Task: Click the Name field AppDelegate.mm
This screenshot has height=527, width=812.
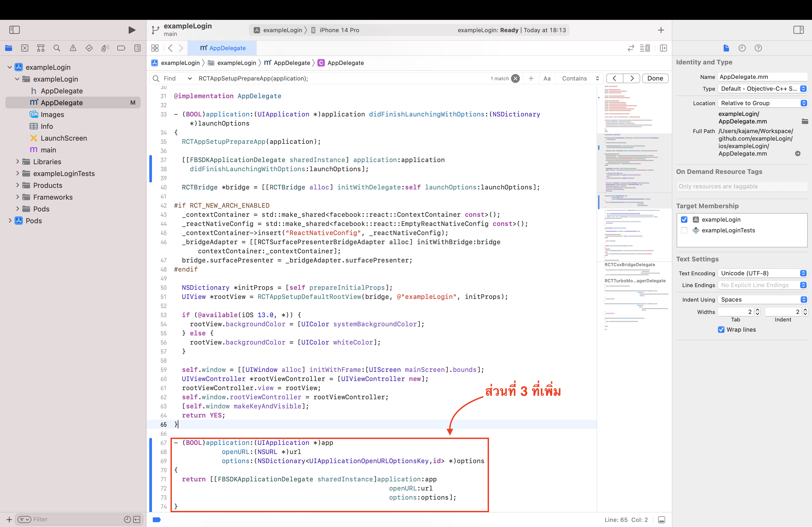Action: click(x=763, y=77)
